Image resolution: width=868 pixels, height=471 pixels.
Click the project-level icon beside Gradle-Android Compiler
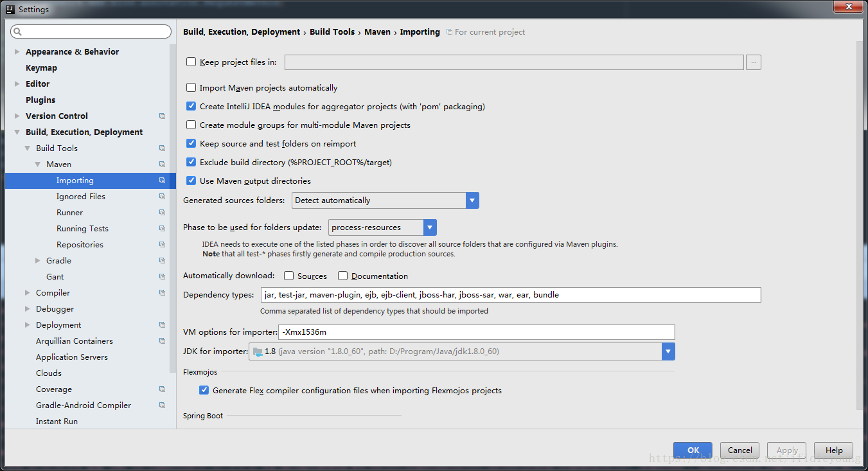(162, 405)
